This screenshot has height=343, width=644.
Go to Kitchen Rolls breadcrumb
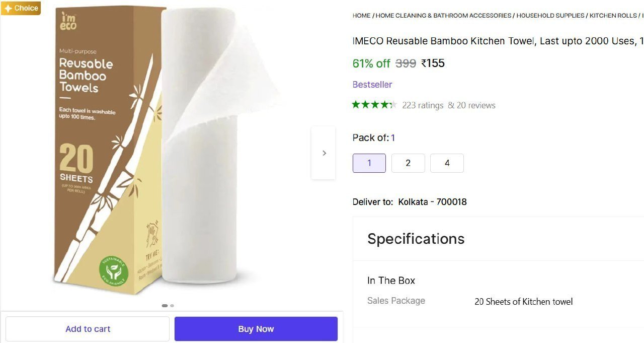tap(613, 16)
